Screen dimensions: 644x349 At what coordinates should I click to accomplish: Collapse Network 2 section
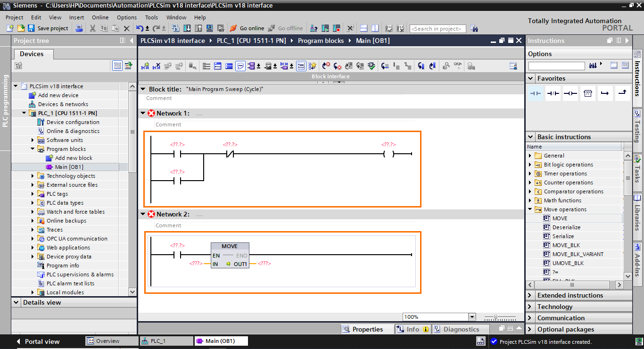pos(143,214)
